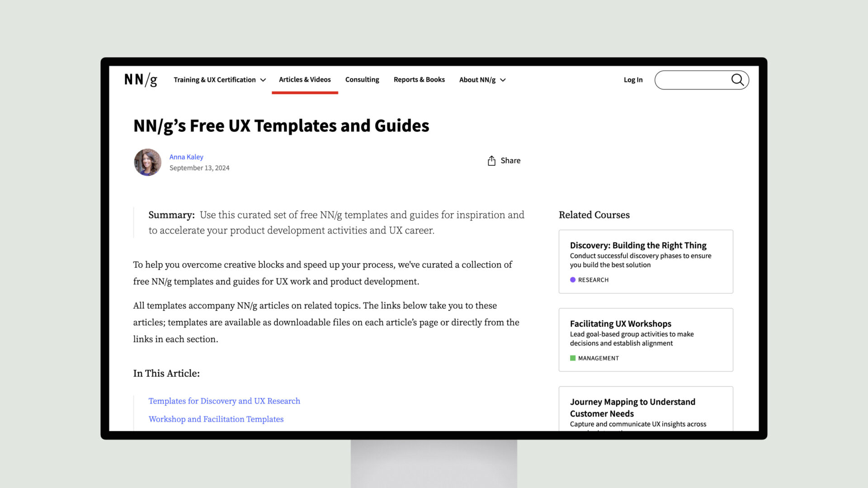This screenshot has height=488, width=868.
Task: Click the Reports & Books menu item
Action: [x=419, y=79]
